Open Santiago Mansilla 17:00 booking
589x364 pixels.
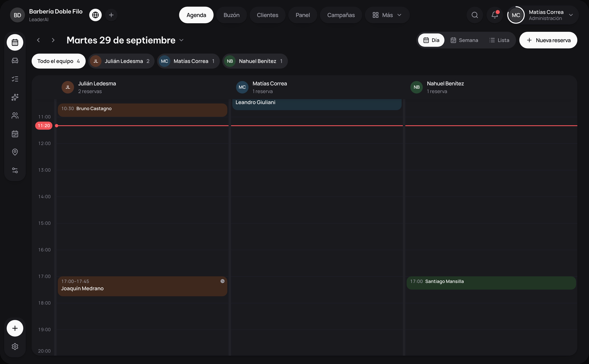point(491,283)
